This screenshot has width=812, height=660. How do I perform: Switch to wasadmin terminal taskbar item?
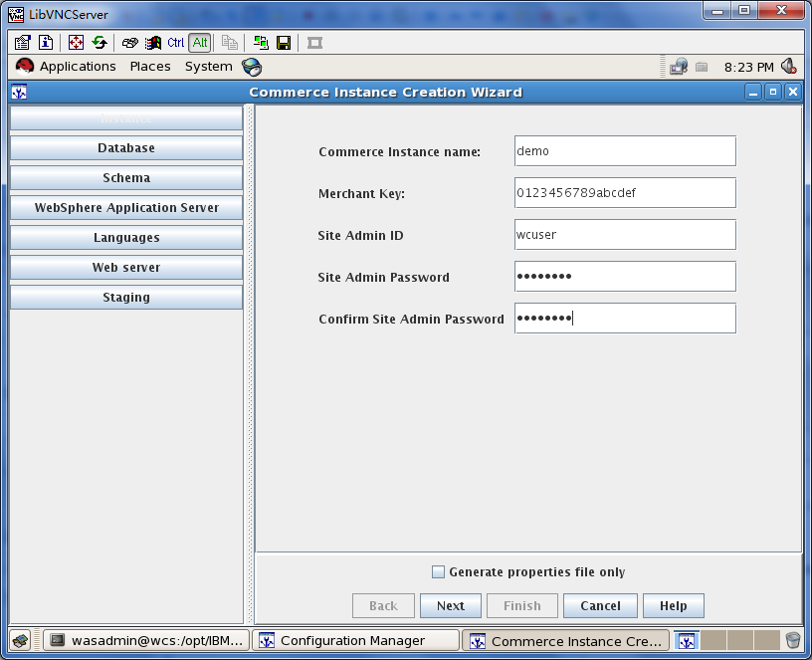point(146,641)
